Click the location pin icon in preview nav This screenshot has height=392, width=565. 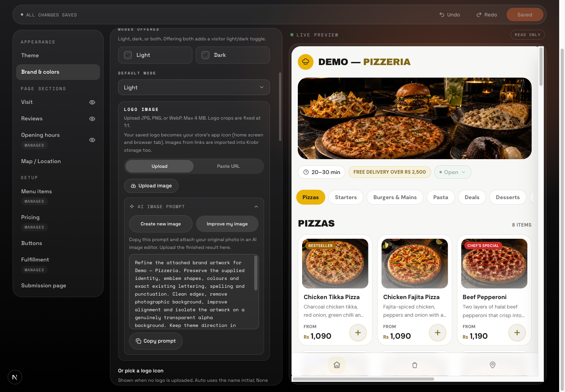click(492, 365)
